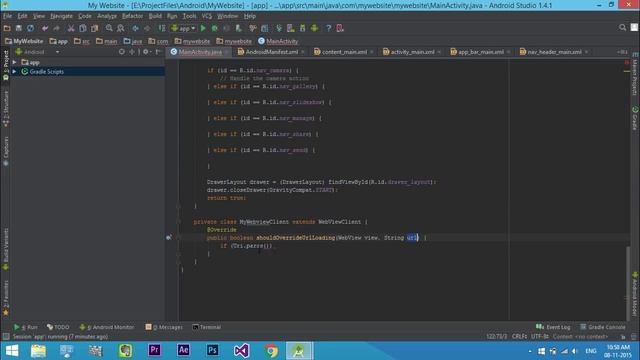Viewport: 640px width, 360px height.
Task: Open the Build menu
Action: (155, 16)
